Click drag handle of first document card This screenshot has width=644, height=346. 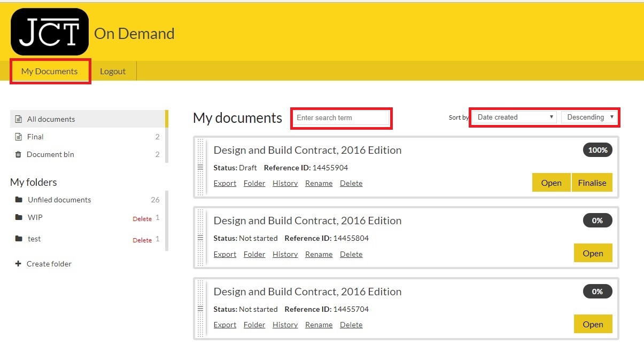(201, 167)
